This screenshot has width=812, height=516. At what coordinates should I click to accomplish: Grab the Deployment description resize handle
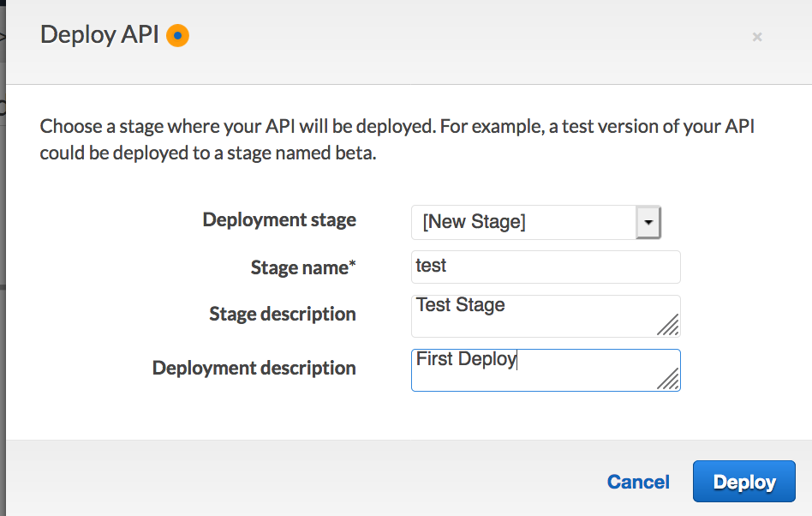point(669,379)
